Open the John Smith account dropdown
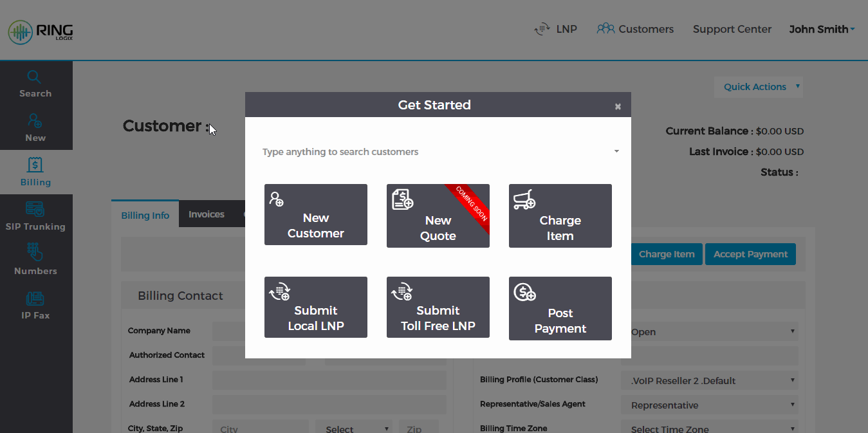 (x=822, y=29)
